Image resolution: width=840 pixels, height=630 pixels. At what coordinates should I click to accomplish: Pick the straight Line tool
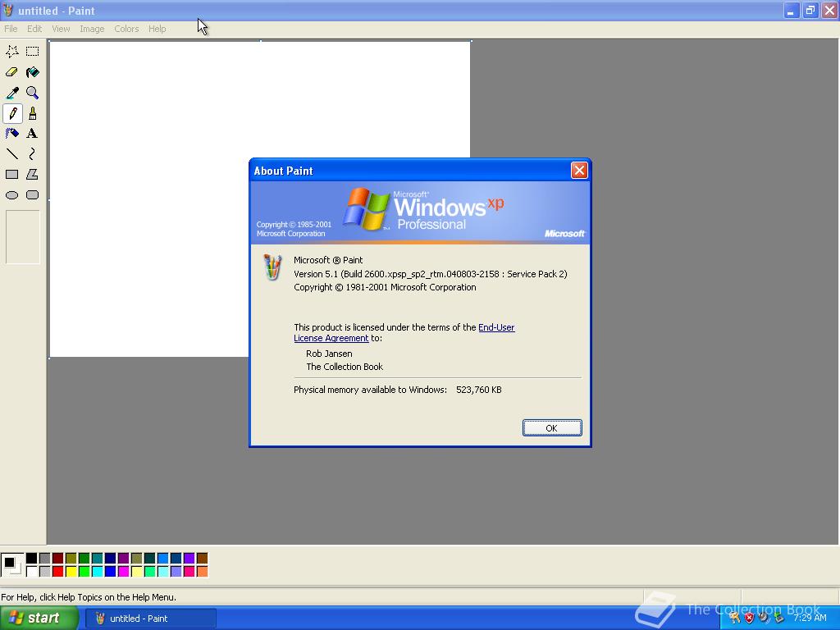[x=11, y=154]
